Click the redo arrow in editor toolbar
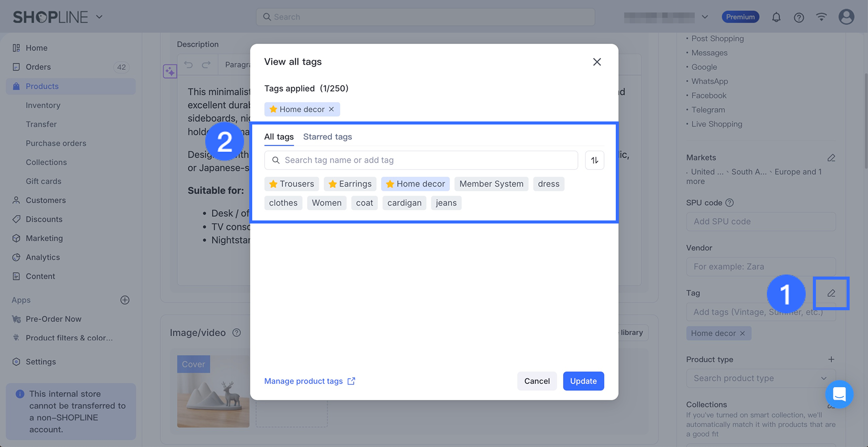 206,65
